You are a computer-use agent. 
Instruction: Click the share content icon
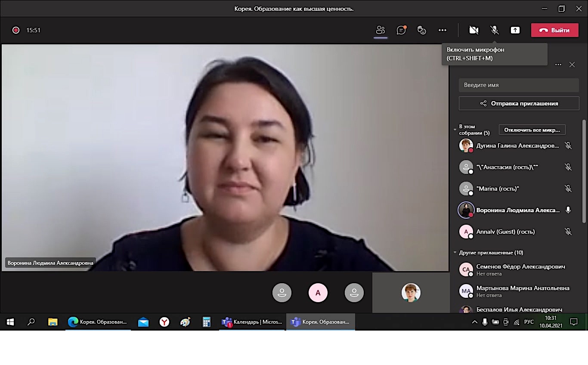[515, 30]
